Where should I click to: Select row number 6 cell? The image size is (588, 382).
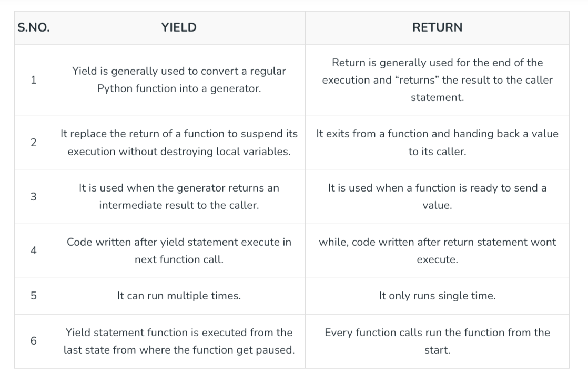tap(33, 341)
